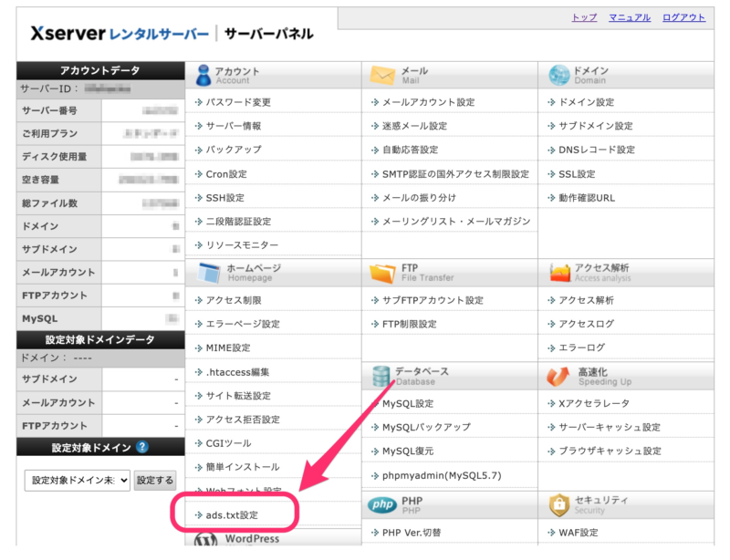Open アクセス拒否設定

243,420
